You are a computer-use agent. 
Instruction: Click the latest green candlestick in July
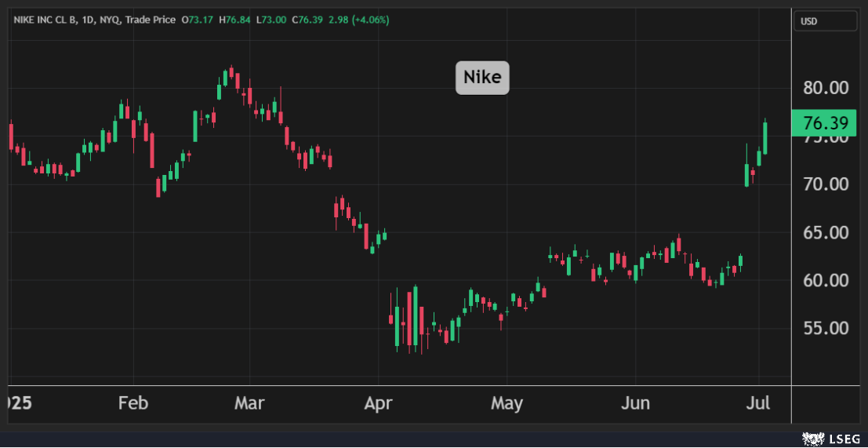pyautogui.click(x=765, y=138)
